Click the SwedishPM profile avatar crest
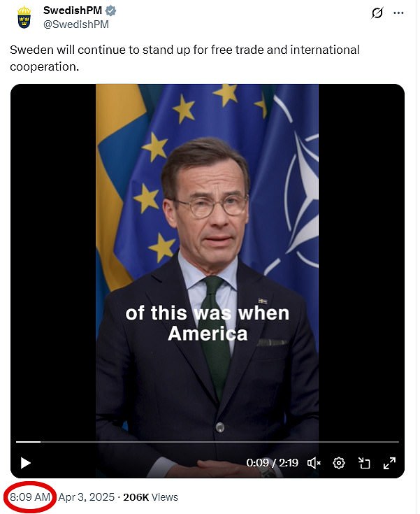 point(24,17)
